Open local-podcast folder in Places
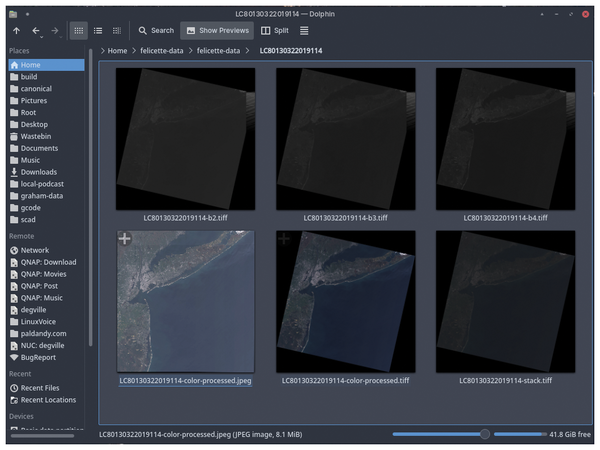600x450 pixels. click(x=46, y=184)
